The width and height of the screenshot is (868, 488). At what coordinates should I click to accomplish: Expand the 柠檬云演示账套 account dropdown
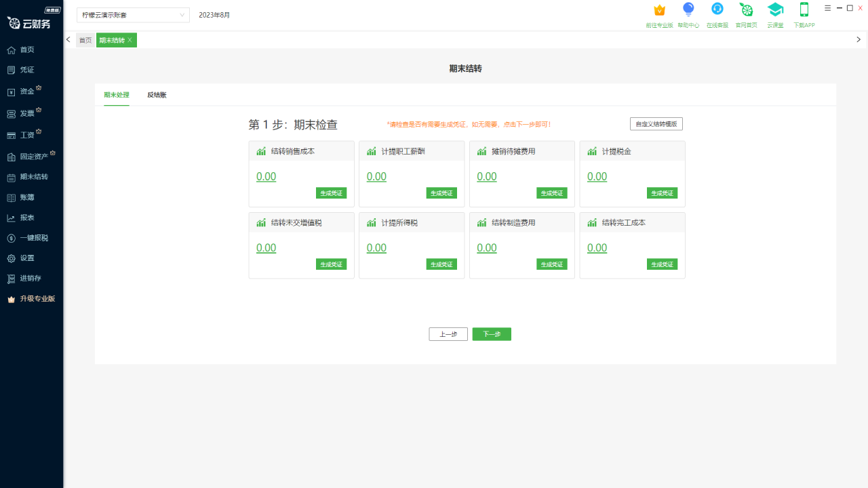[x=133, y=15]
